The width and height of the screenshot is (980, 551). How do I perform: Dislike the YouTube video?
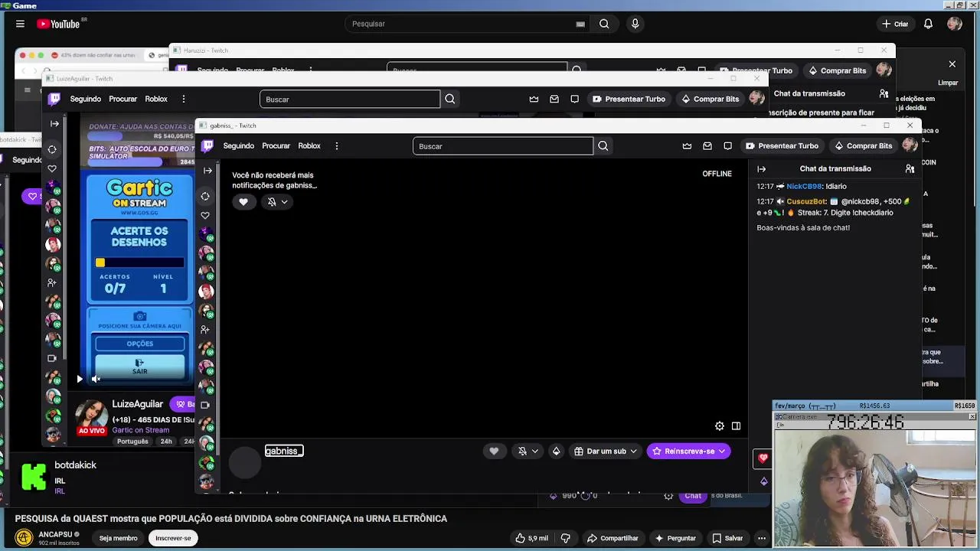click(566, 538)
